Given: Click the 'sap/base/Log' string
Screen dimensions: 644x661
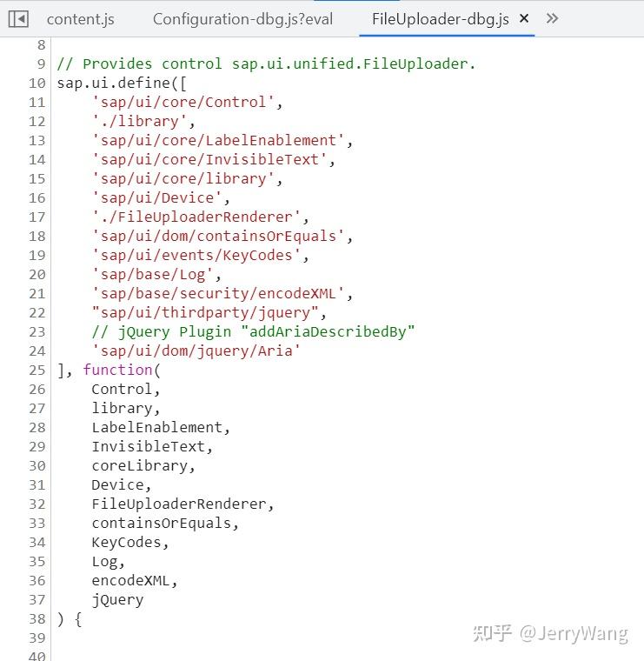Looking at the screenshot, I should click(152, 275).
